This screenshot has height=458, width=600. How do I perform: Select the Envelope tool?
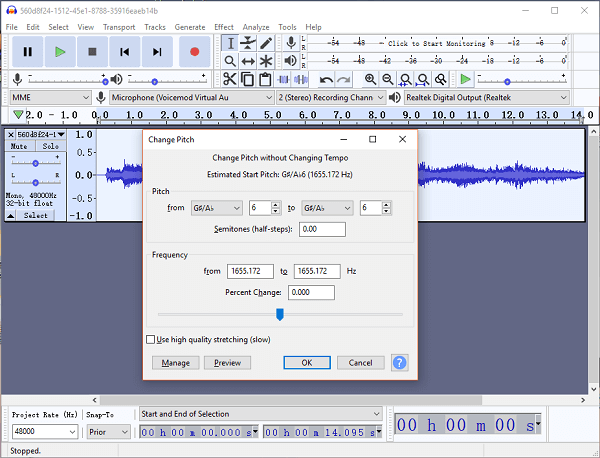247,43
